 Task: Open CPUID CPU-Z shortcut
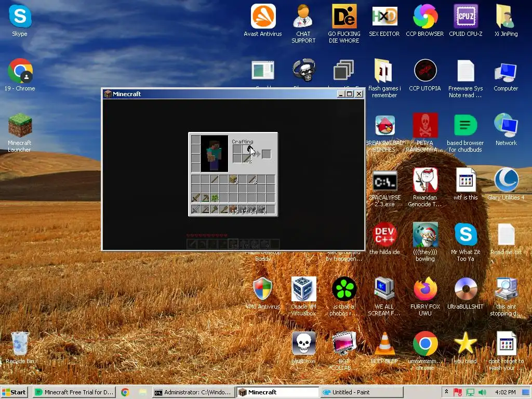point(465,20)
